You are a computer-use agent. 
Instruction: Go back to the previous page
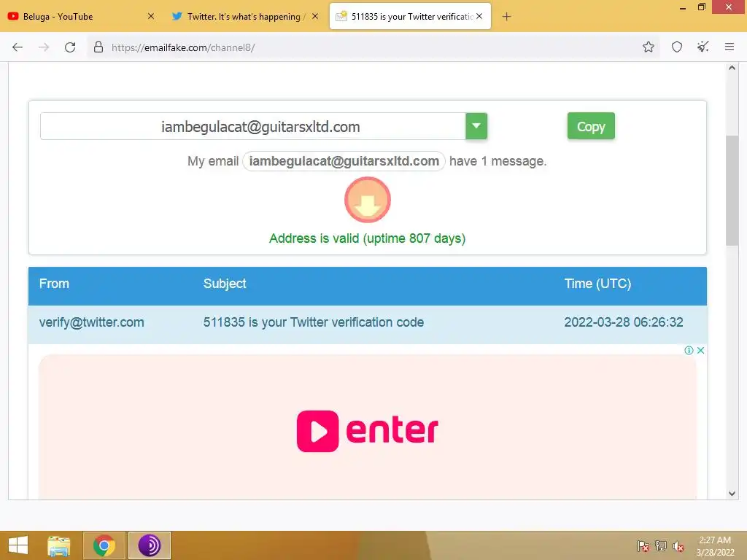point(18,47)
